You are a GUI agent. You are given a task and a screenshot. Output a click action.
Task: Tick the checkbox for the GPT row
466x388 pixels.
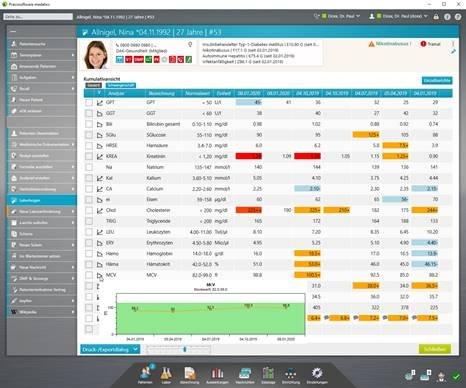point(89,102)
